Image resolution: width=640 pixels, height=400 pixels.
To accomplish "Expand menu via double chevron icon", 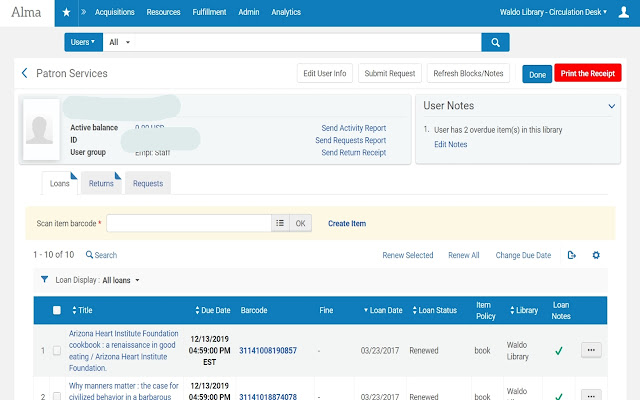I will [x=83, y=12].
